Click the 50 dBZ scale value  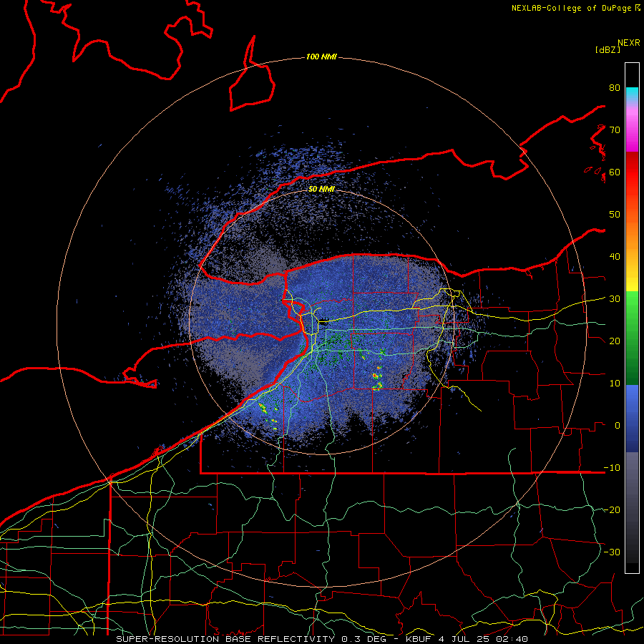click(x=615, y=215)
